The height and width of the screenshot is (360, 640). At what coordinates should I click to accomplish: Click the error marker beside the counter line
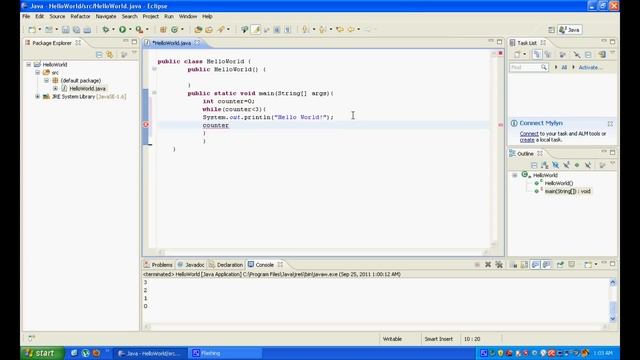click(x=146, y=124)
